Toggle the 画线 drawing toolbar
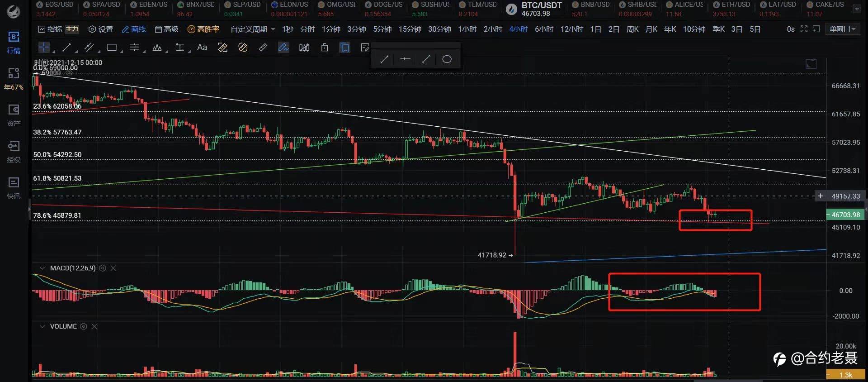The height and width of the screenshot is (382, 868). tap(134, 29)
